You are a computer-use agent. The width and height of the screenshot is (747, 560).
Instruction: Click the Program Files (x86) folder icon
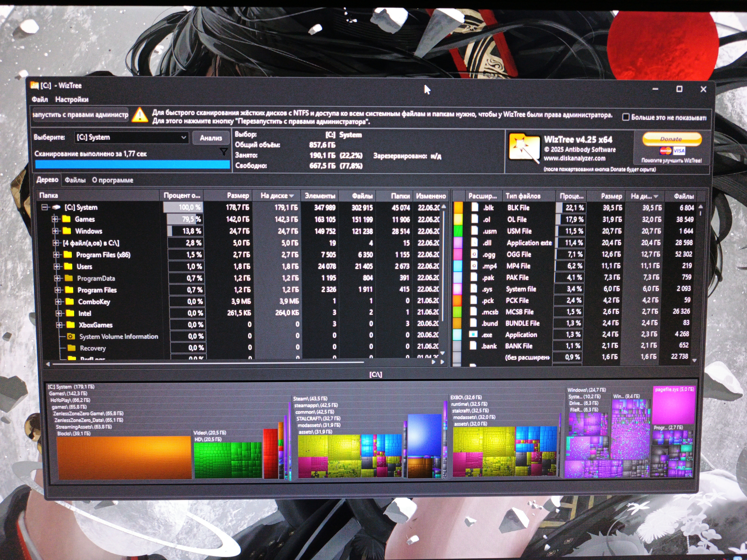click(x=68, y=255)
